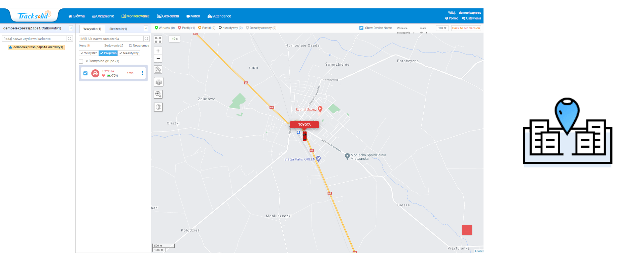Zoom out on the map
The width and height of the screenshot is (644, 263).
(x=158, y=59)
